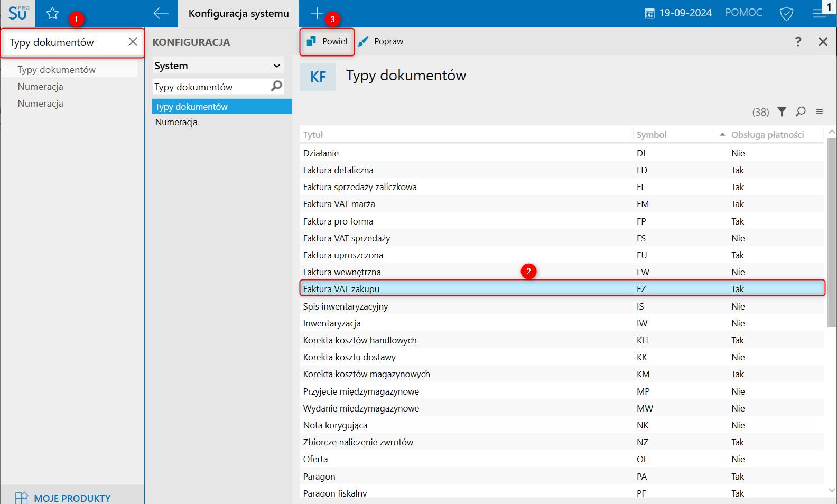The height and width of the screenshot is (504, 837).
Task: Select Wydanie międzymagazynowe row
Action: pyautogui.click(x=562, y=408)
